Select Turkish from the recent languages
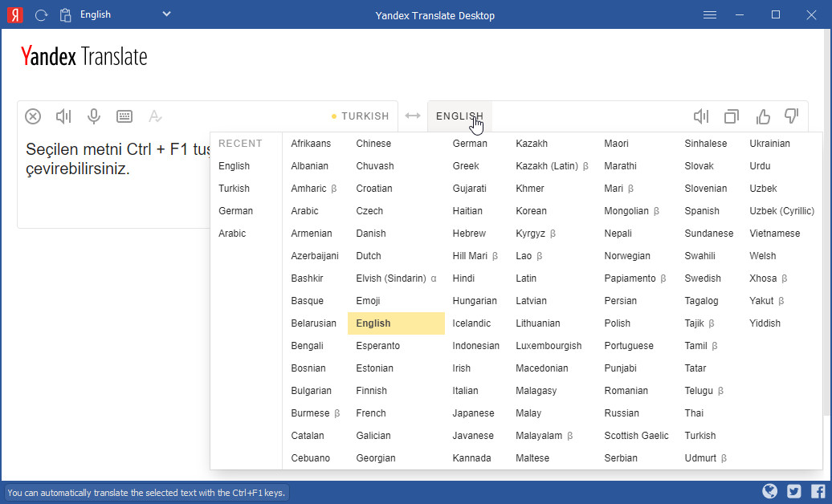The width and height of the screenshot is (832, 504). [x=234, y=189]
